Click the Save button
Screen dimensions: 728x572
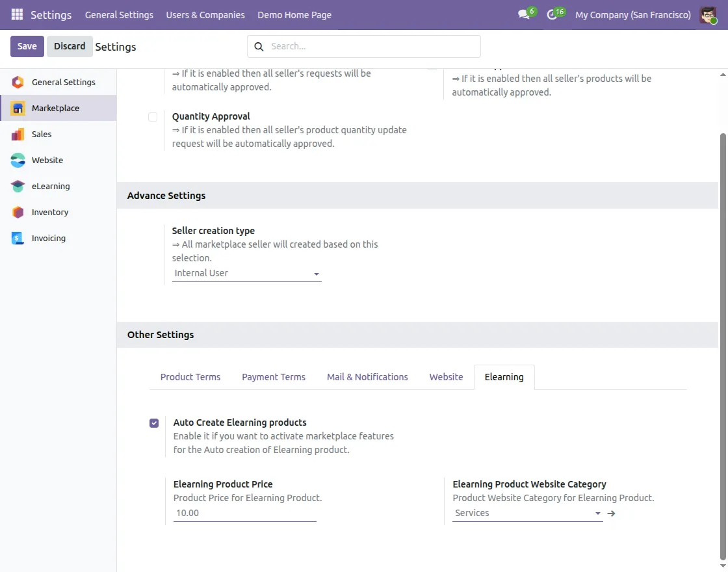pyautogui.click(x=27, y=46)
